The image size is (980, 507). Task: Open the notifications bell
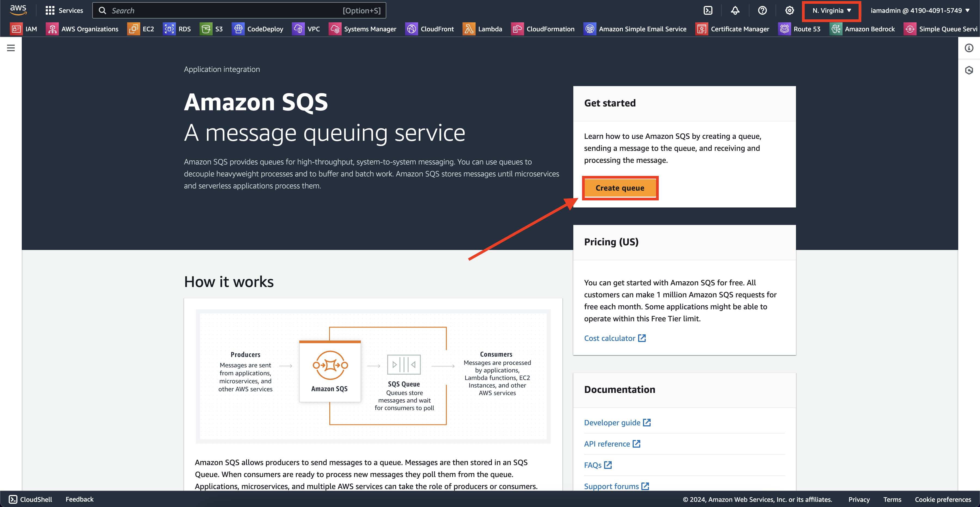(735, 11)
